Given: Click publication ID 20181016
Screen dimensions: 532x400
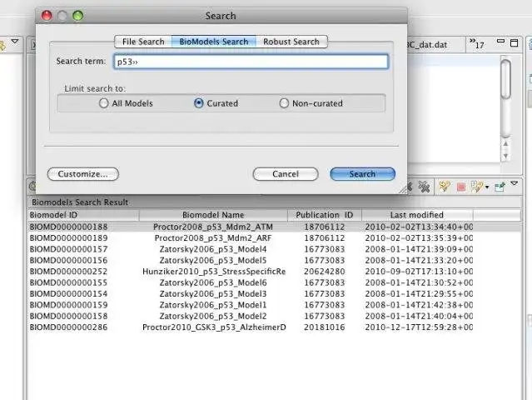Looking at the screenshot, I should [325, 327].
